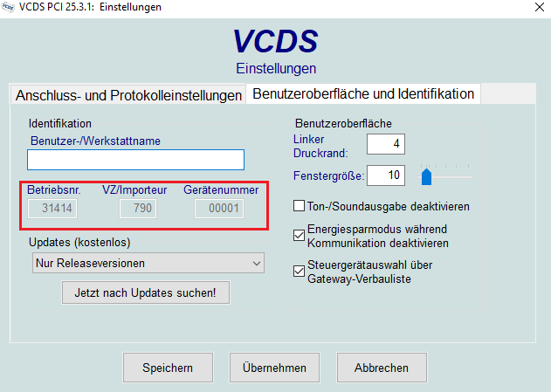The image size is (551, 392).
Task: Switch to Anschluss- und Protokolleinstellungen tab
Action: click(128, 95)
